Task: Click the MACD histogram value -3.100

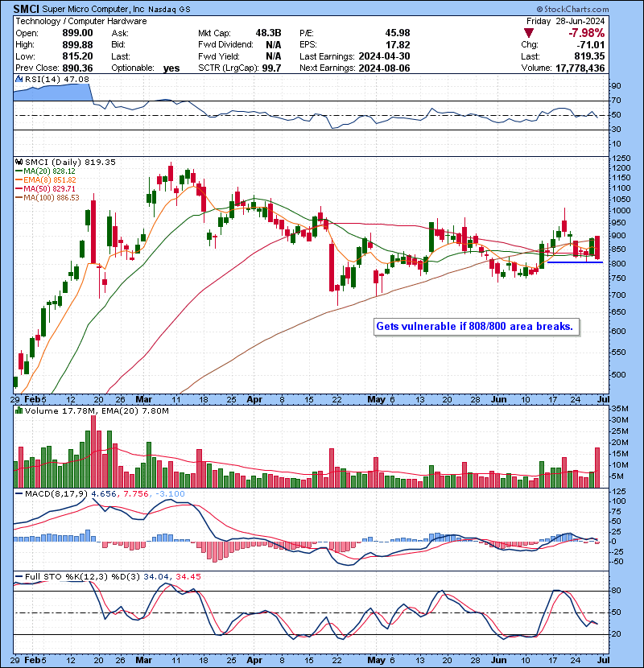Action: coord(170,494)
